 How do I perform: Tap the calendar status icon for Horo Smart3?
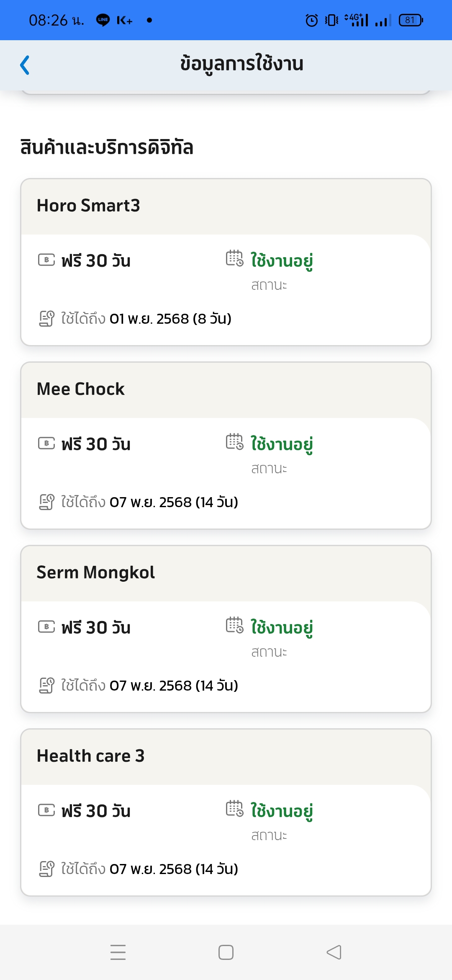pyautogui.click(x=234, y=258)
